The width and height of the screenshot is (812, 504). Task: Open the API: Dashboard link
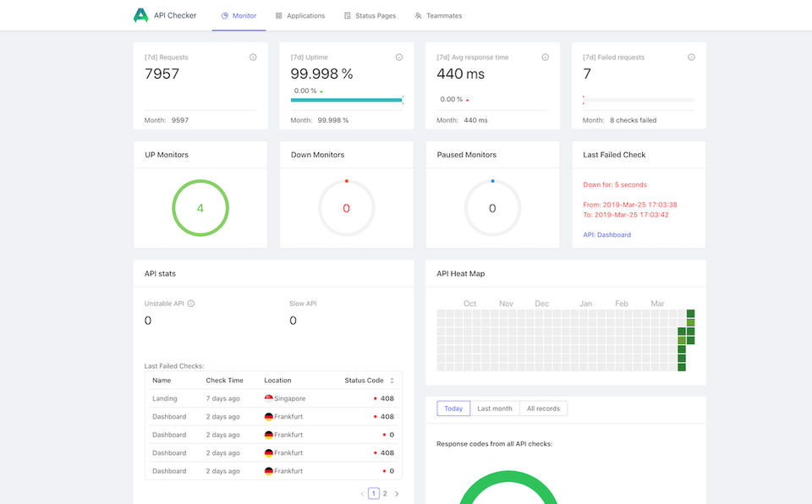click(x=607, y=234)
